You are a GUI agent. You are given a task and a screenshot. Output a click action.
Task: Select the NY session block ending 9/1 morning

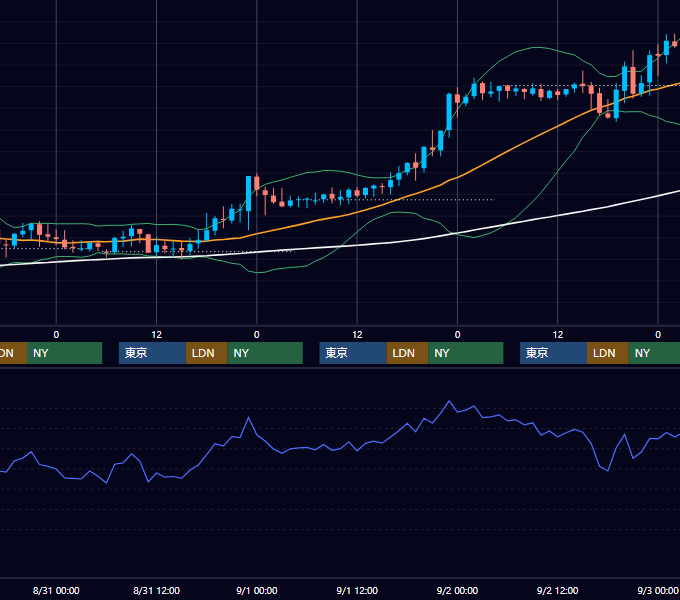265,353
